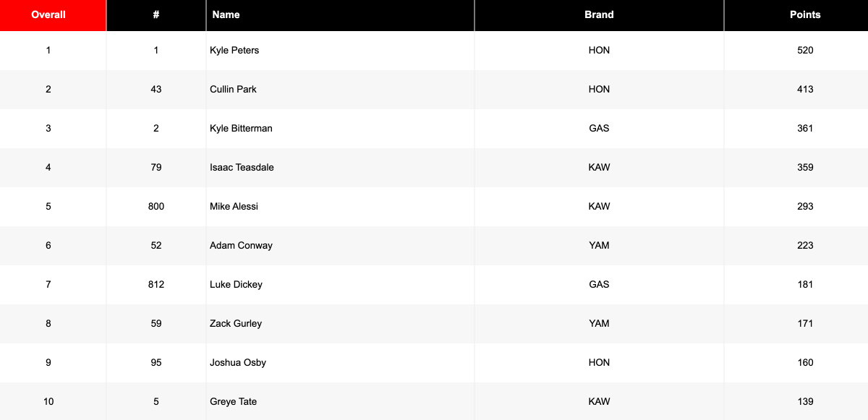Open Isaac Teasdale's entry
Image resolution: width=868 pixels, height=420 pixels.
point(242,168)
